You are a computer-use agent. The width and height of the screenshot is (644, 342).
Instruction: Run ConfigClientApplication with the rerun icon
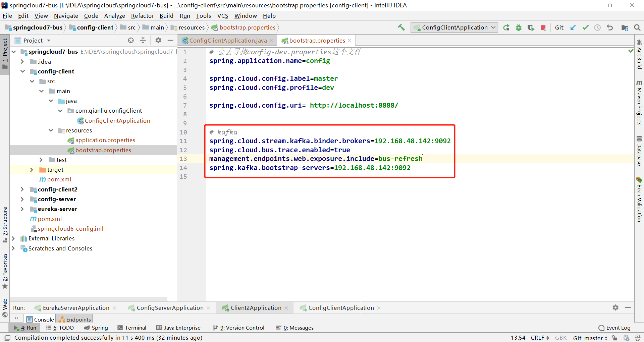(x=506, y=27)
